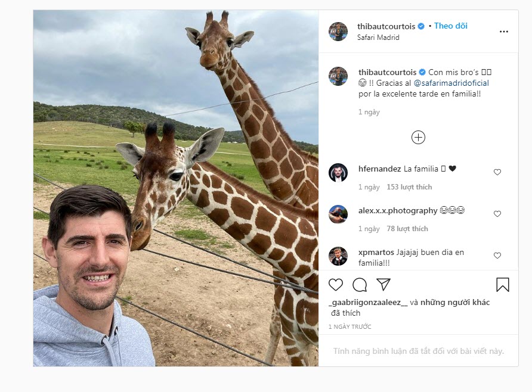The height and width of the screenshot is (392, 532).
Task: Click the plus circle icon below the caption
Action: (419, 137)
